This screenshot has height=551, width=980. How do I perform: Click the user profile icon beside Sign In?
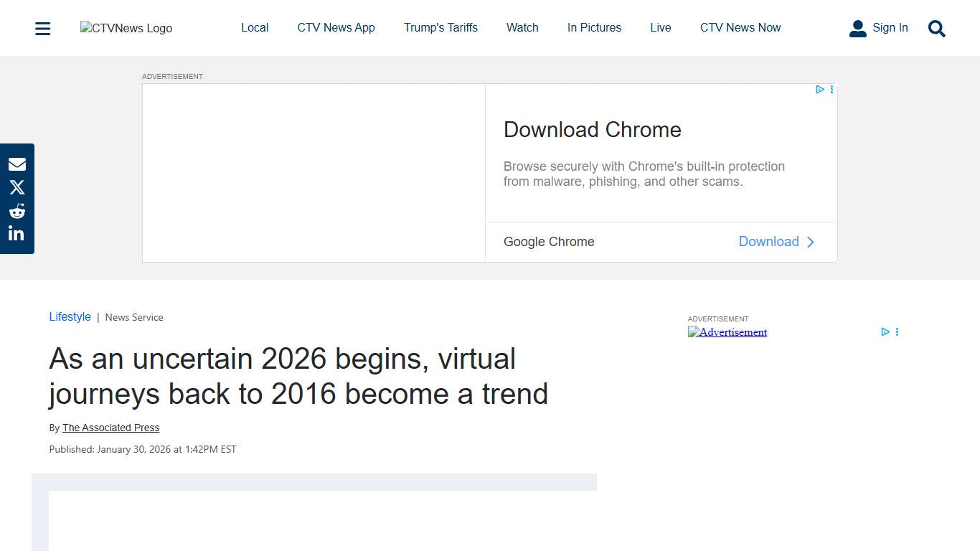858,28
